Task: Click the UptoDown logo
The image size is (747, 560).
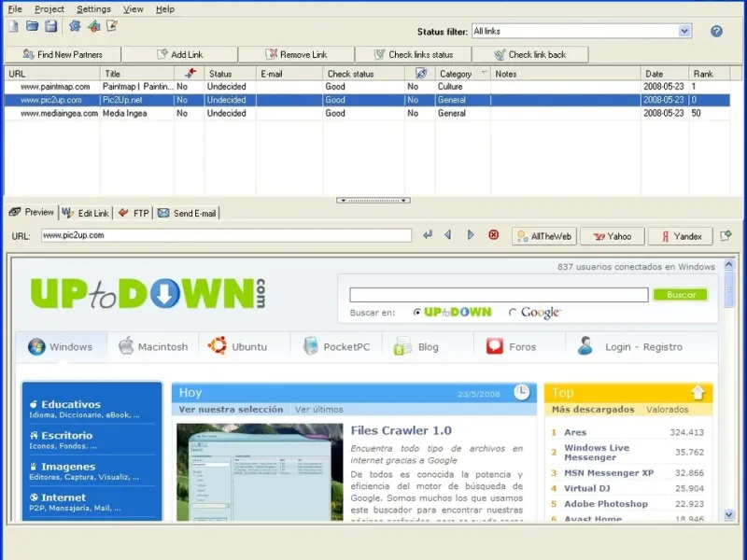Action: (148, 293)
